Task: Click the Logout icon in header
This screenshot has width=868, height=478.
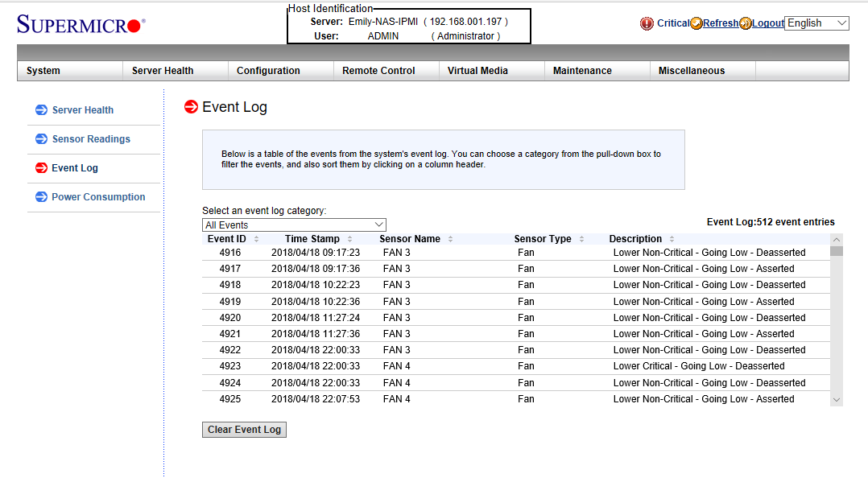Action: pyautogui.click(x=746, y=23)
